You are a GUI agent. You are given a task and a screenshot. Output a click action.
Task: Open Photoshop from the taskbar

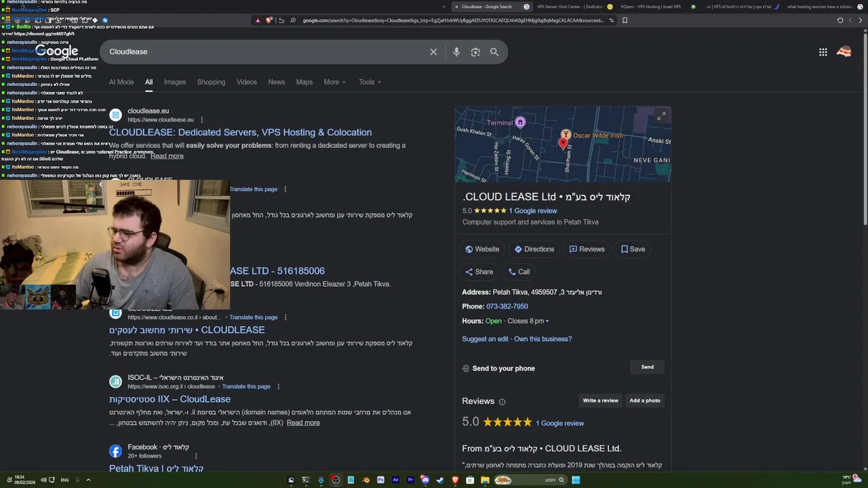point(380,480)
